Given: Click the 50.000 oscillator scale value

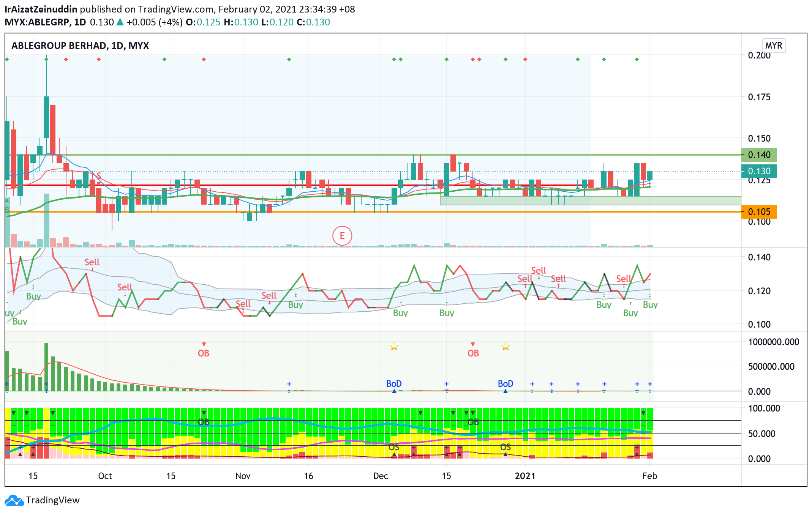Looking at the screenshot, I should coord(761,434).
